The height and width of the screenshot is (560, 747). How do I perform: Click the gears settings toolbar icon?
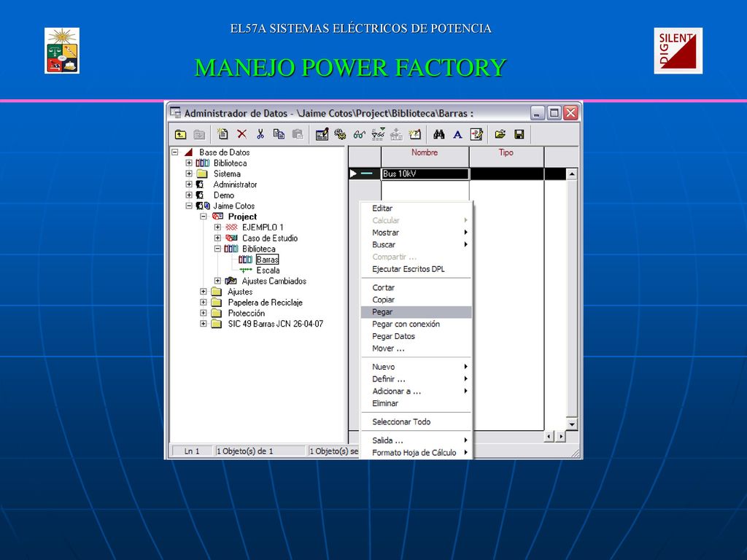pos(340,135)
